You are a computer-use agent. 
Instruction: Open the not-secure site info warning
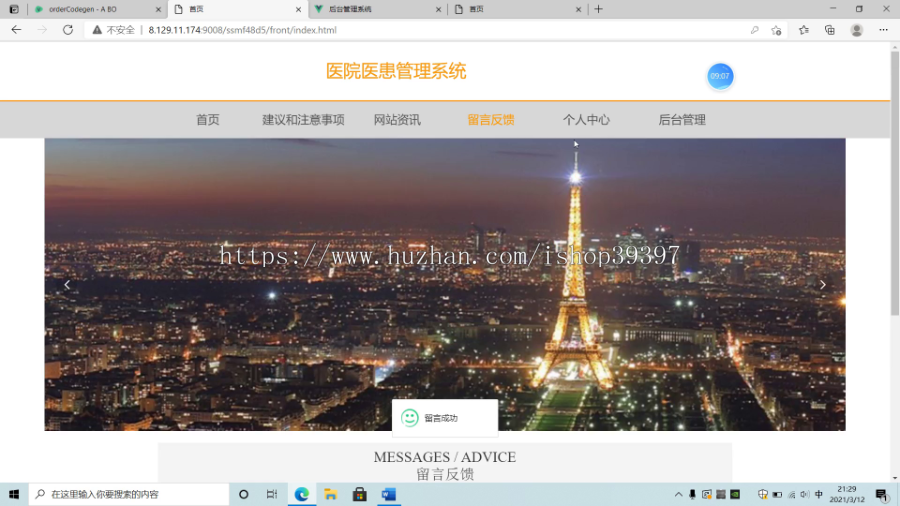(x=114, y=30)
